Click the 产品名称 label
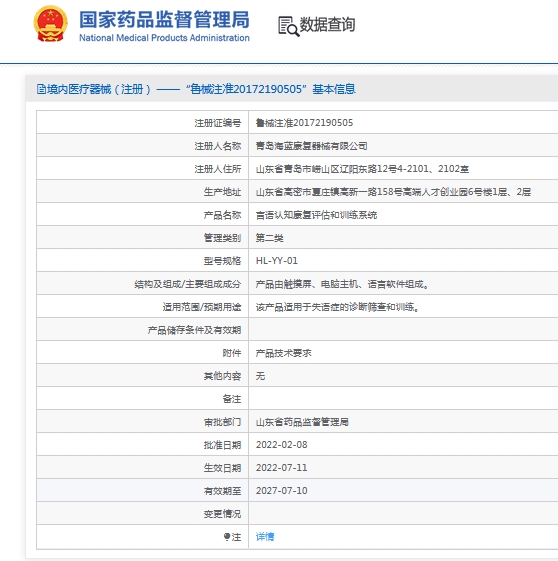558x561 pixels. (x=222, y=215)
